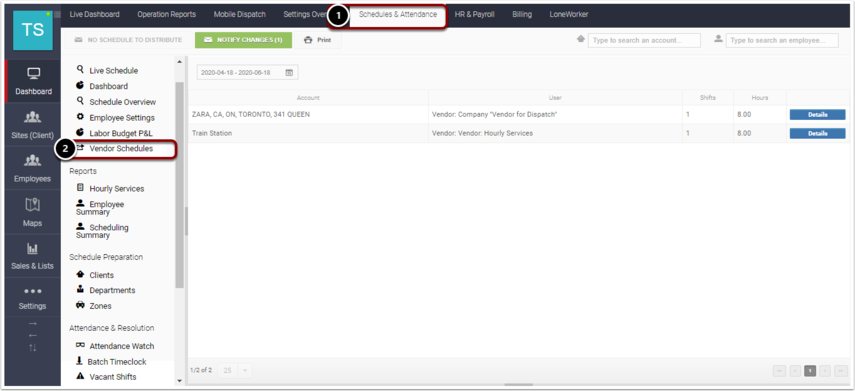Click the Labor Budget P&L pie icon
The height and width of the screenshot is (391, 855).
click(x=80, y=132)
